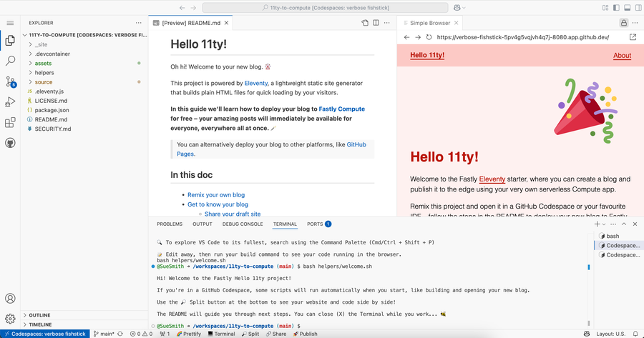Screen dimensions: 644x338
Task: Reload the Simple Browser page
Action: (429, 37)
